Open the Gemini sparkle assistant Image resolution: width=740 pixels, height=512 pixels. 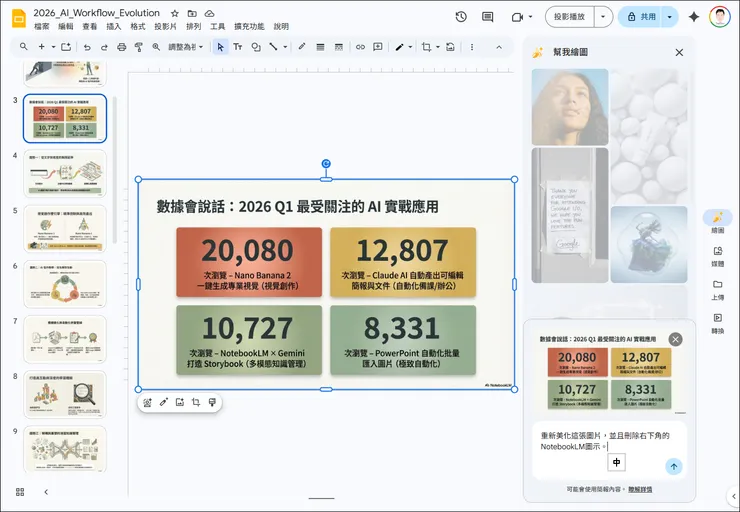694,17
